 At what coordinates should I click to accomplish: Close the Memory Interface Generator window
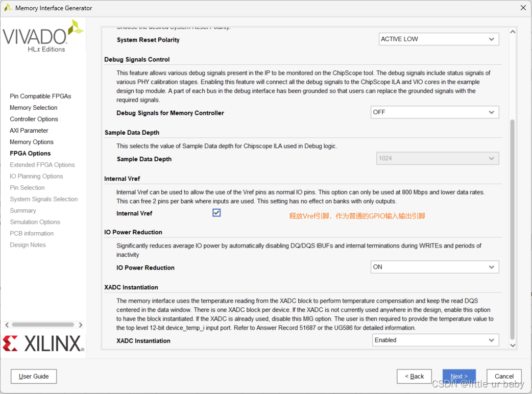523,8
